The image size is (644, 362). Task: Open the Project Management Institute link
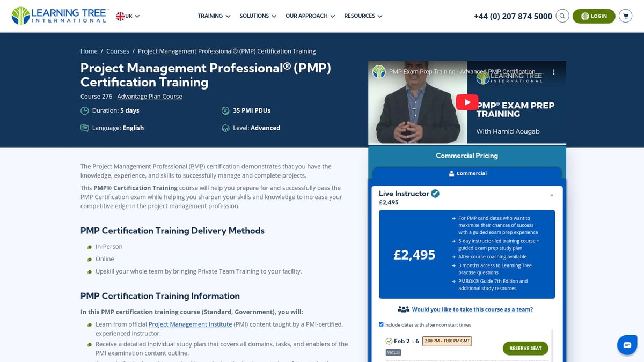[190, 324]
